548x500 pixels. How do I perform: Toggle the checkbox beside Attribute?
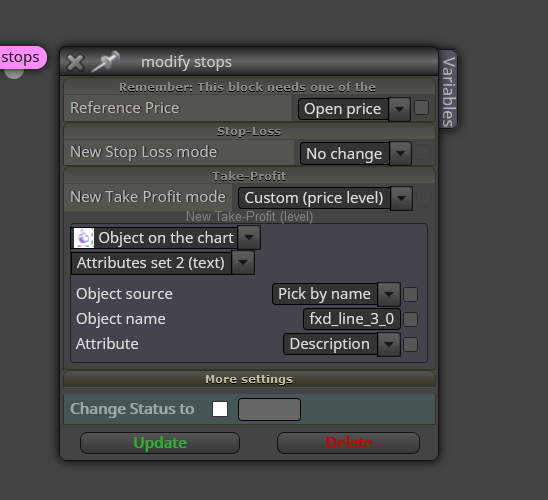coord(410,345)
